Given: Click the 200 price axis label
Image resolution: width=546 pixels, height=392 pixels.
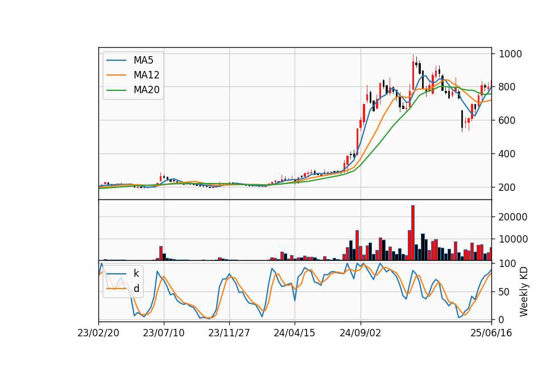Looking at the screenshot, I should 507,187.
